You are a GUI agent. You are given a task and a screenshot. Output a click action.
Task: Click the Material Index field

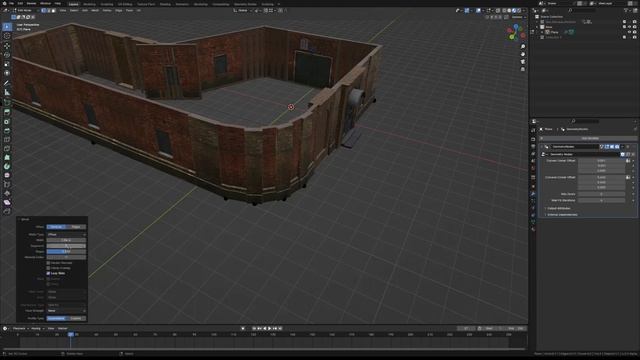click(x=66, y=258)
